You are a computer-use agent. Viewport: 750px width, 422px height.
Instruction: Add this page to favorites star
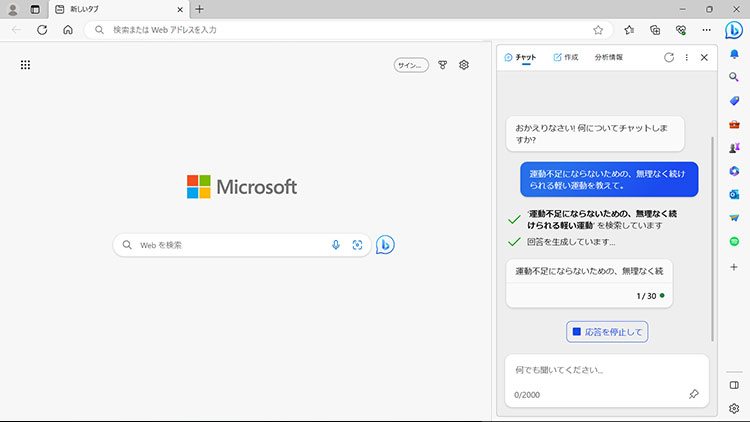click(x=598, y=30)
